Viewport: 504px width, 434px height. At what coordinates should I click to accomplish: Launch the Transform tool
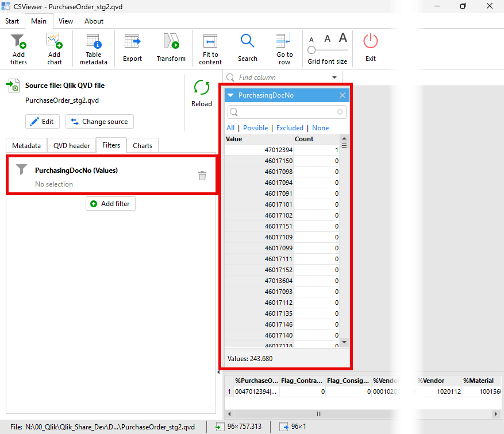point(171,42)
